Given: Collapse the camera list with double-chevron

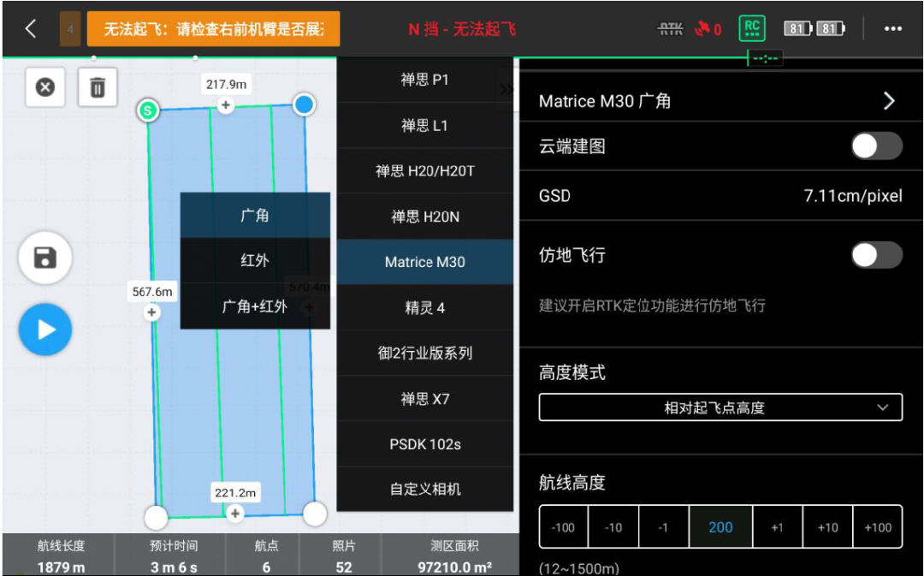Looking at the screenshot, I should 506,89.
